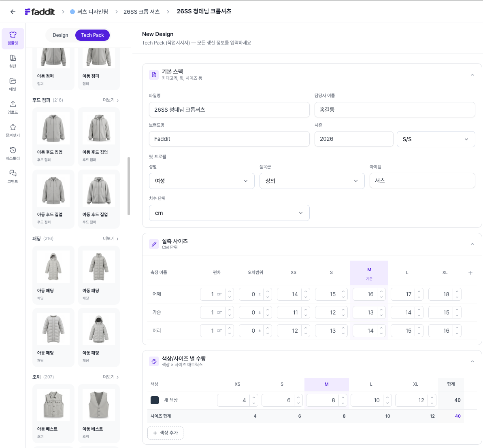Click the 허리 measurement name
Screen dimensions: 483x448
[157, 330]
